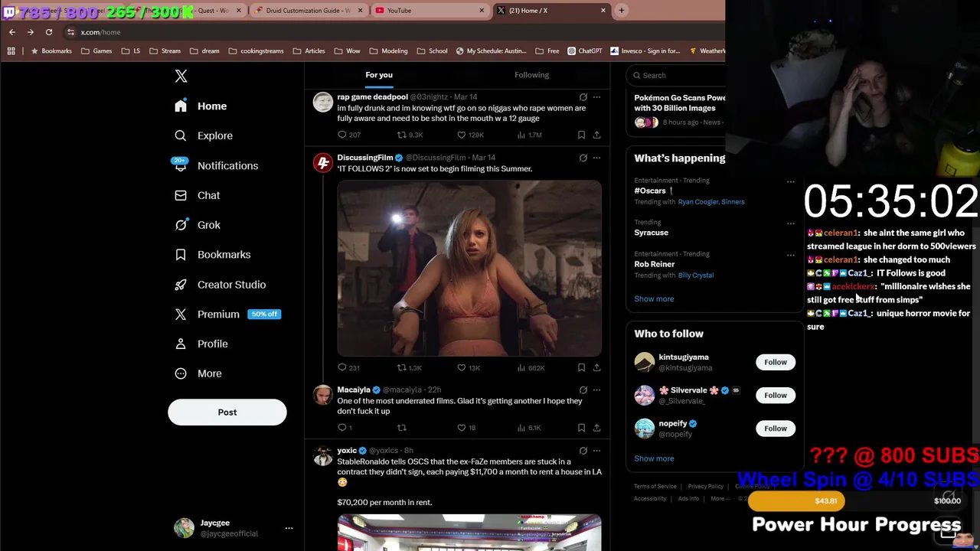Image resolution: width=980 pixels, height=551 pixels.
Task: Reply to the DiscussingFilm post
Action: 348,368
